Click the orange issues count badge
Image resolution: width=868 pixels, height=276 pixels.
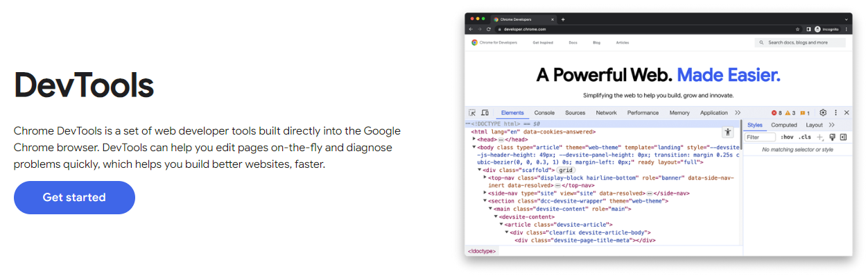tap(804, 113)
